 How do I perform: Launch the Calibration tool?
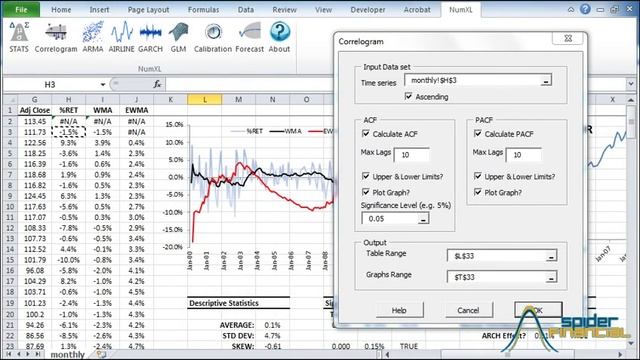[x=213, y=38]
